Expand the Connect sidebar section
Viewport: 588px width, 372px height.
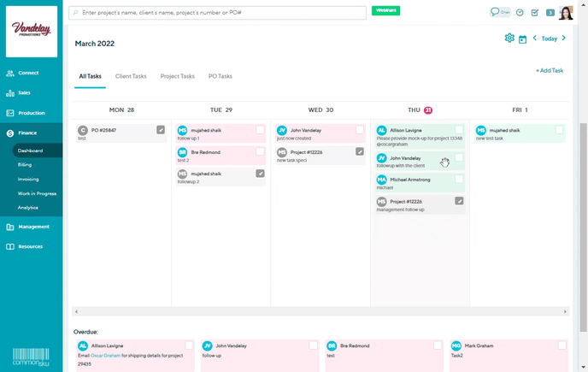29,73
